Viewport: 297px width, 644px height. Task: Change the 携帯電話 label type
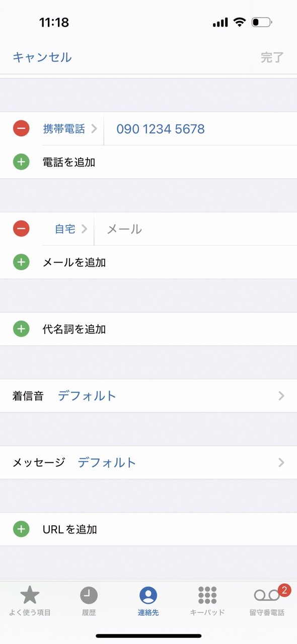coord(70,129)
